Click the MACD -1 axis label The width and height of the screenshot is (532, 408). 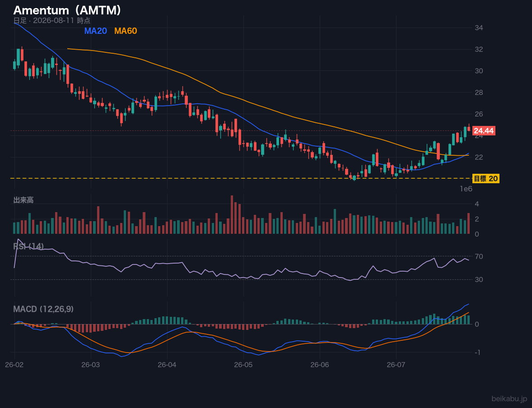tap(477, 353)
